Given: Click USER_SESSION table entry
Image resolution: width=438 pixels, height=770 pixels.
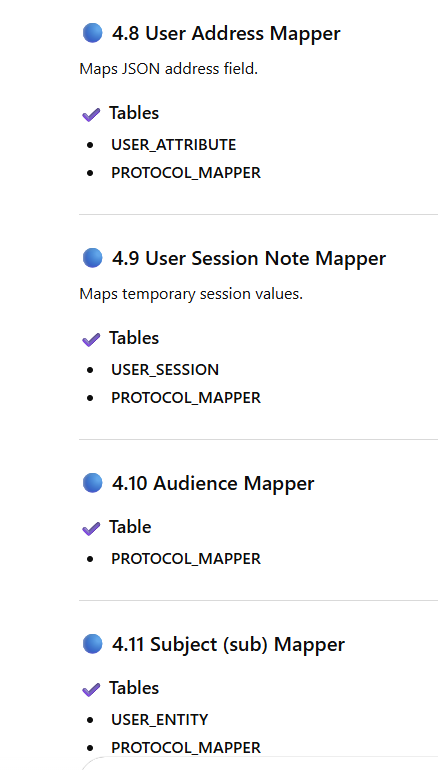Looking at the screenshot, I should pos(165,370).
